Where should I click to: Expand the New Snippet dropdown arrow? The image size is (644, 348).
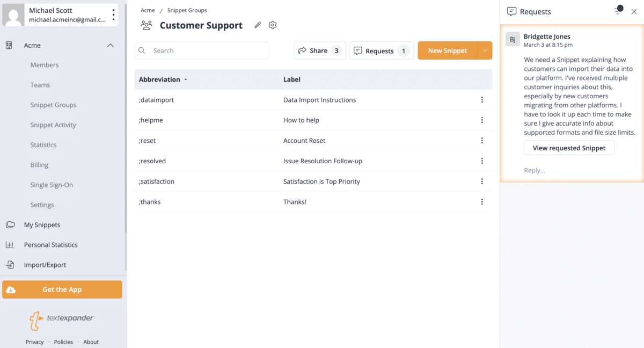pos(485,50)
